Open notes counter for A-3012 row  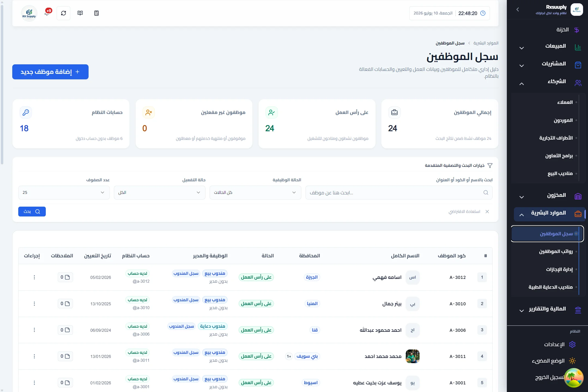65,277
